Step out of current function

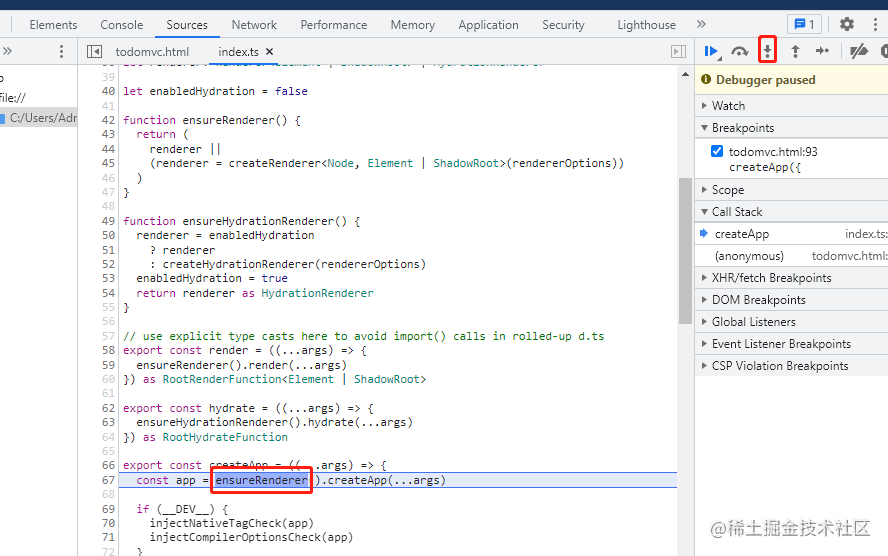[795, 52]
